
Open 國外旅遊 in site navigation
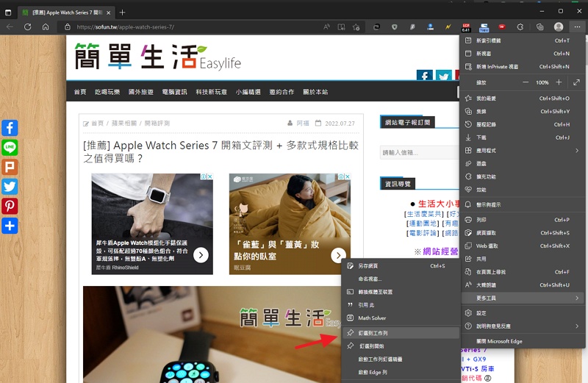[x=140, y=92]
